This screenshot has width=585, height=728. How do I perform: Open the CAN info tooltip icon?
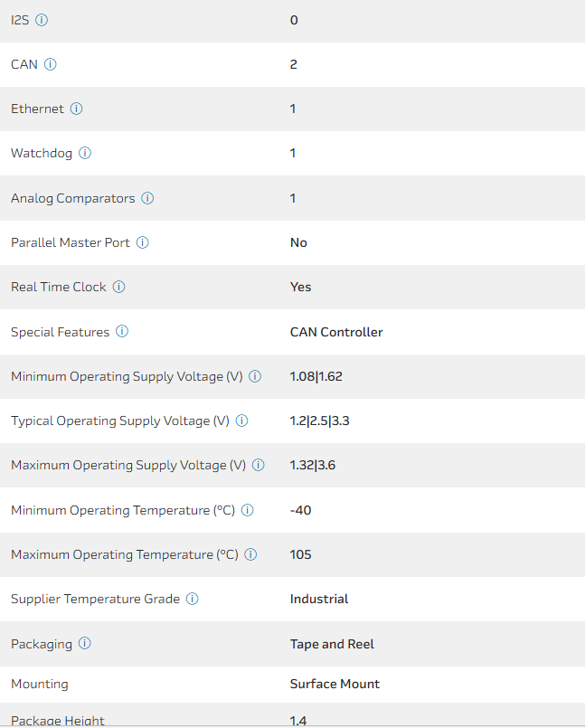click(51, 64)
